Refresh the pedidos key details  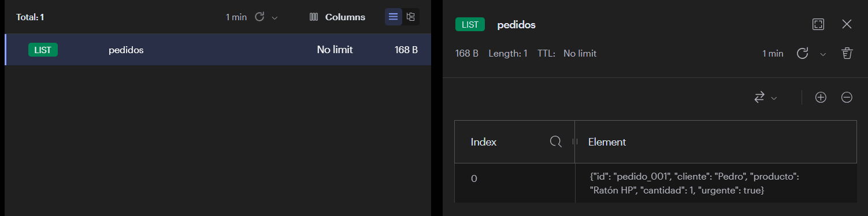802,53
